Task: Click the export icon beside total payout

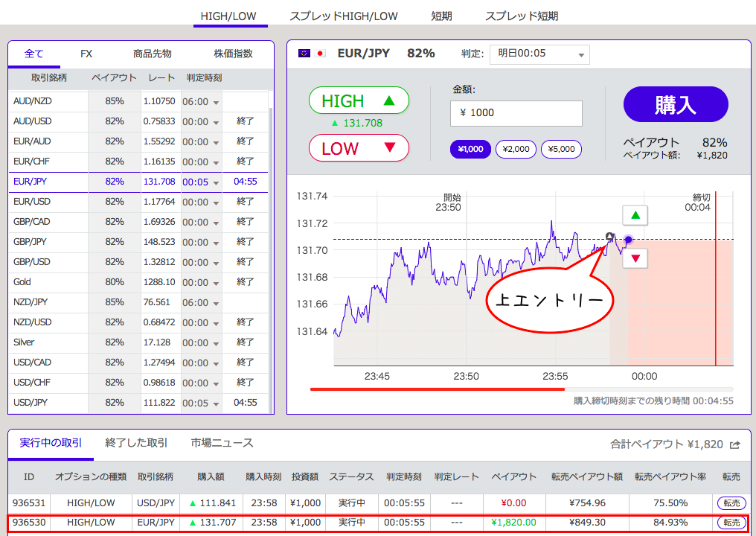Action: click(735, 444)
